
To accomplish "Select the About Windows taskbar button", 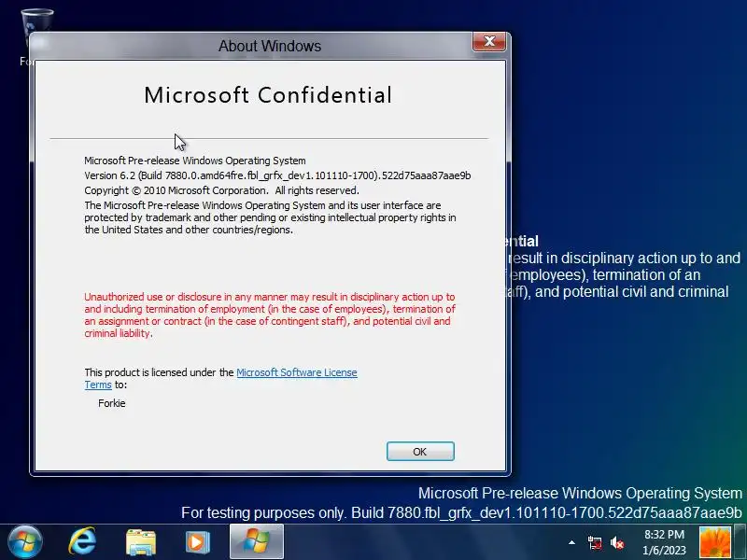I will point(257,541).
